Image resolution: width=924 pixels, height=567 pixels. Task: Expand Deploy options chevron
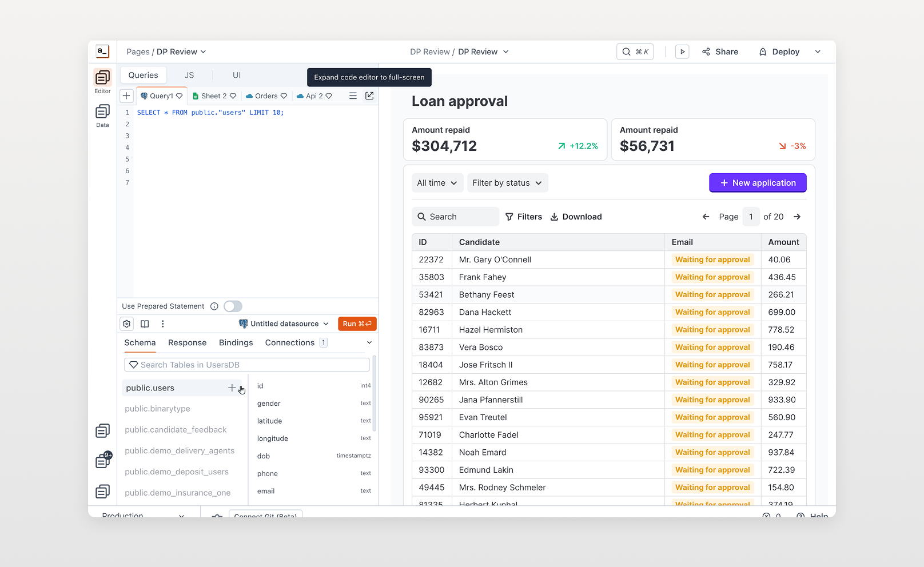818,51
